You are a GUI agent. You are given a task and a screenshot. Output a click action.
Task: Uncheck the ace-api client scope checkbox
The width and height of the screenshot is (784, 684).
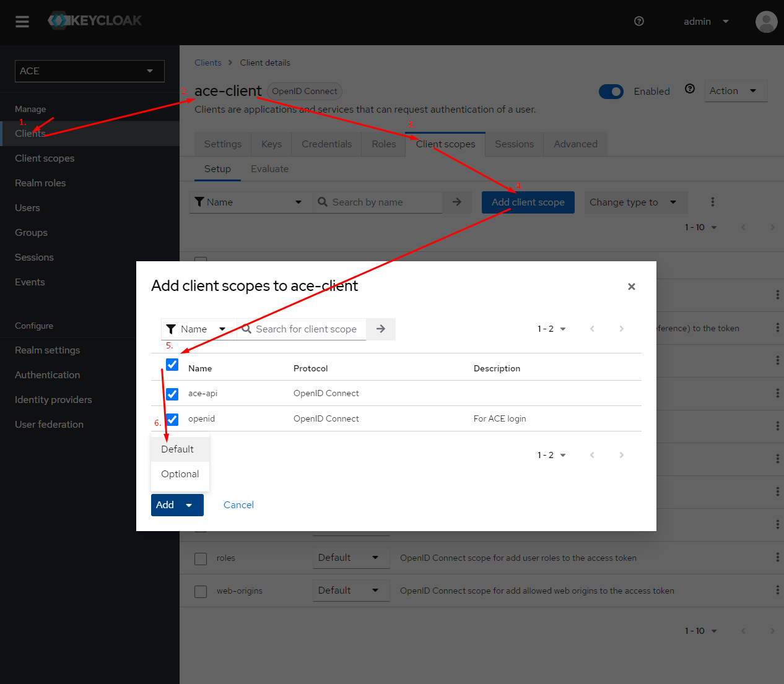[x=172, y=394]
